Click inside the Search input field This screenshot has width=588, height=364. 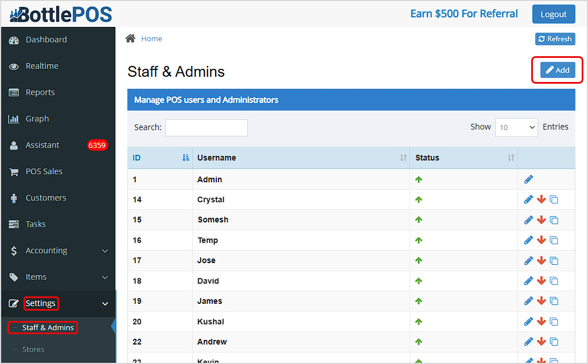pyautogui.click(x=206, y=127)
